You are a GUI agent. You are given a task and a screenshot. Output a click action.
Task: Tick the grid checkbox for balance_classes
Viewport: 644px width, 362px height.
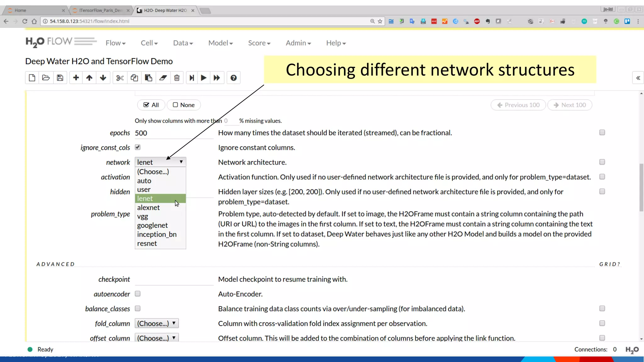tap(602, 308)
